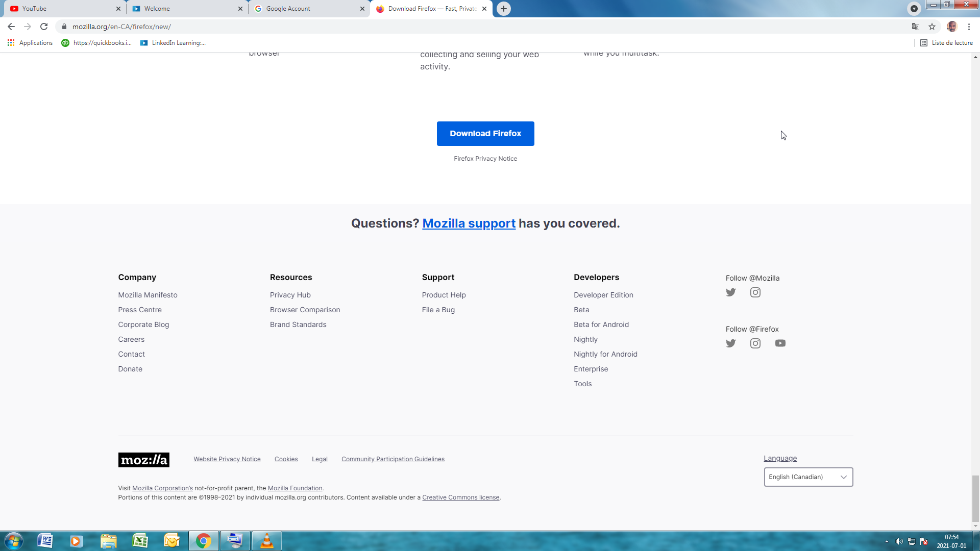Open Firefox's YouTube channel icon
This screenshot has height=551, width=980.
click(x=780, y=343)
